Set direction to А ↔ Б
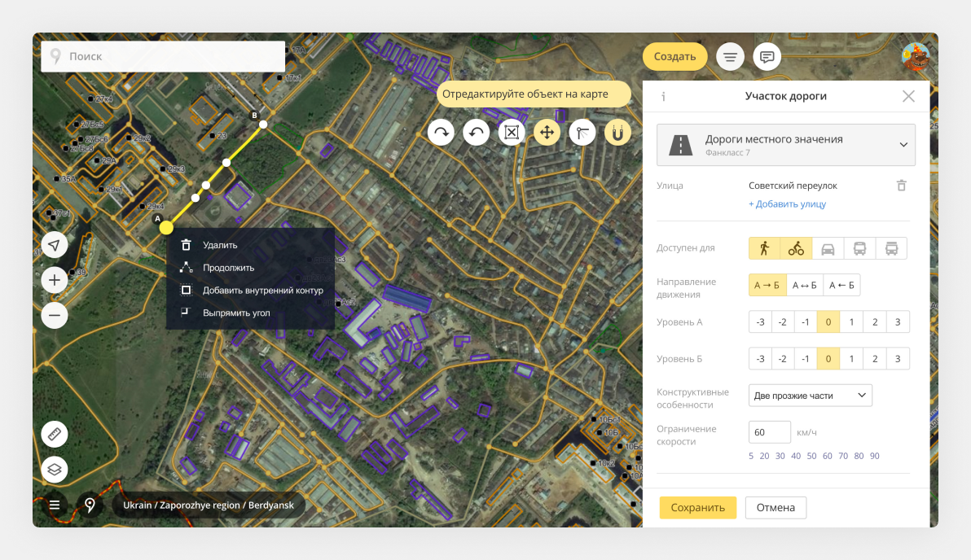The image size is (971, 560). pyautogui.click(x=805, y=285)
